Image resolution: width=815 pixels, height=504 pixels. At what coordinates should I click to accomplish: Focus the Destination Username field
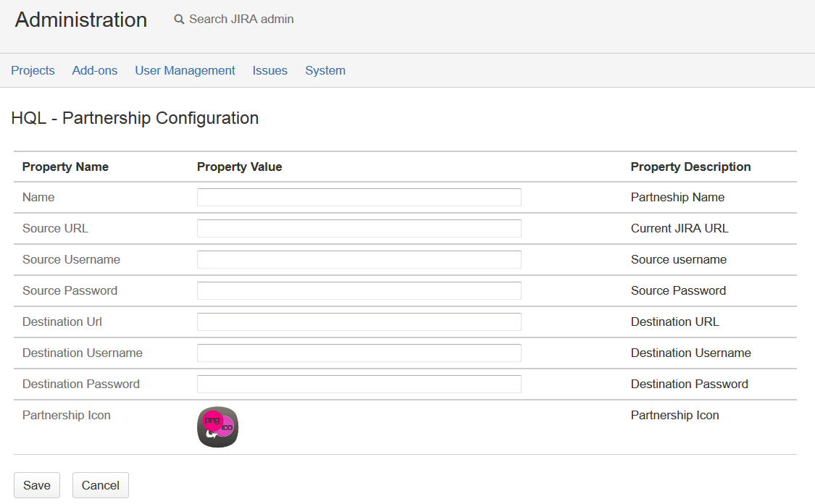click(359, 353)
